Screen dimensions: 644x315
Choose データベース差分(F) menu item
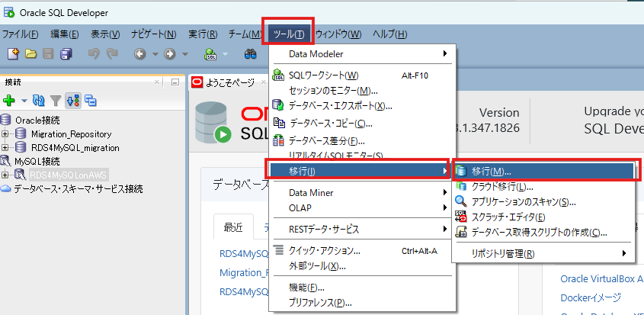tap(363, 141)
